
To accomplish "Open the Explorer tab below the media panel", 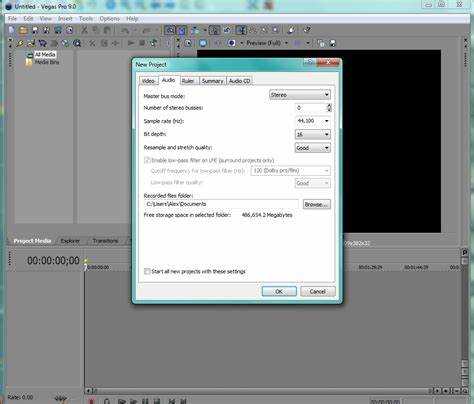I will click(x=70, y=241).
